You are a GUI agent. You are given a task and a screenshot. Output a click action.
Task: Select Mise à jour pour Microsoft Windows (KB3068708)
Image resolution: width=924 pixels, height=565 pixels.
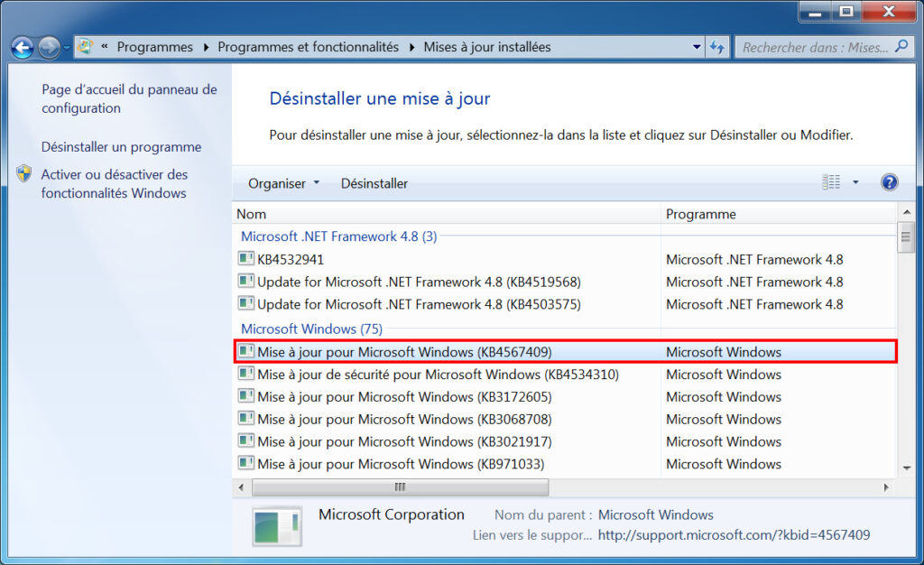point(566,419)
